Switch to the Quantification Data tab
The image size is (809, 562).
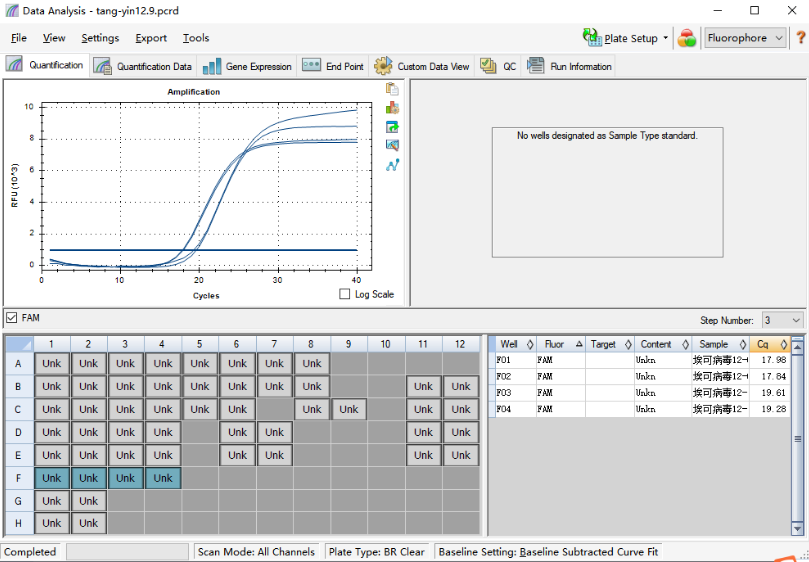[143, 66]
